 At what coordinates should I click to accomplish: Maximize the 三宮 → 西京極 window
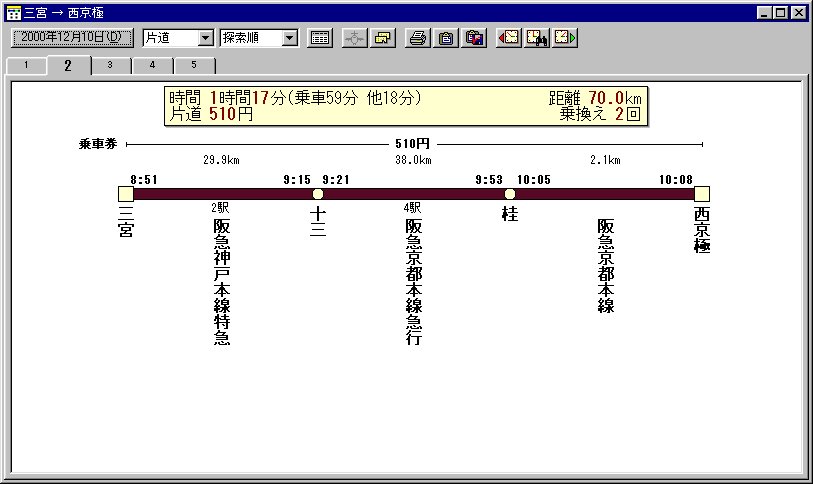click(x=780, y=13)
